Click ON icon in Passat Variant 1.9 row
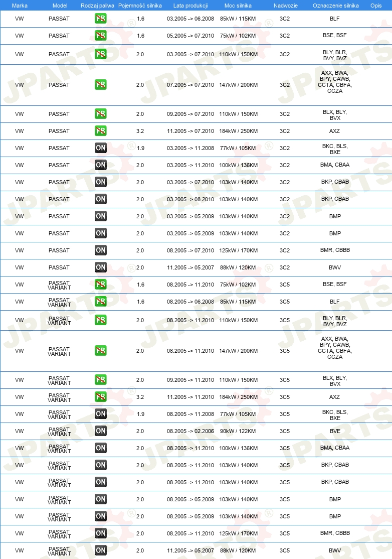The image size is (392, 559). click(x=101, y=414)
